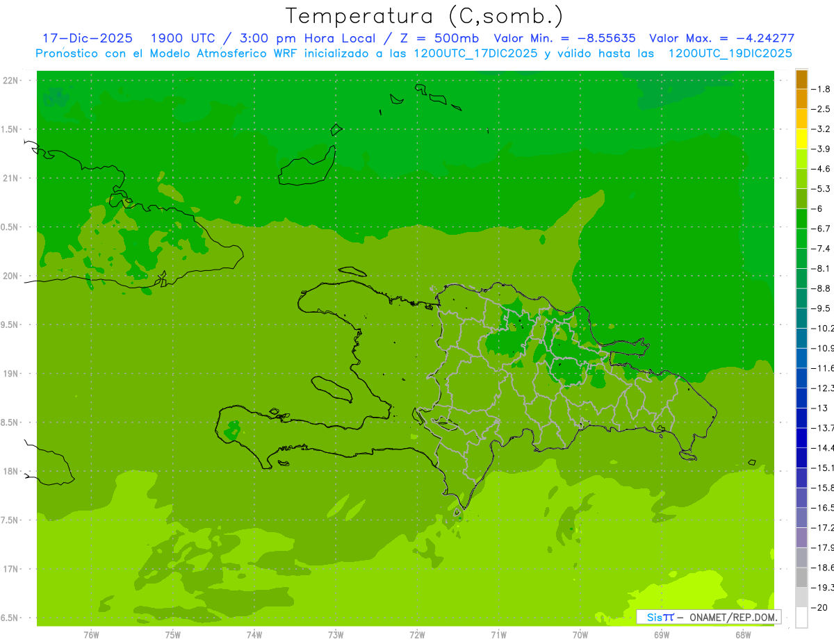Screen dimensions: 834x644
Task: Click the "74W" longitude label
Action: (254, 635)
